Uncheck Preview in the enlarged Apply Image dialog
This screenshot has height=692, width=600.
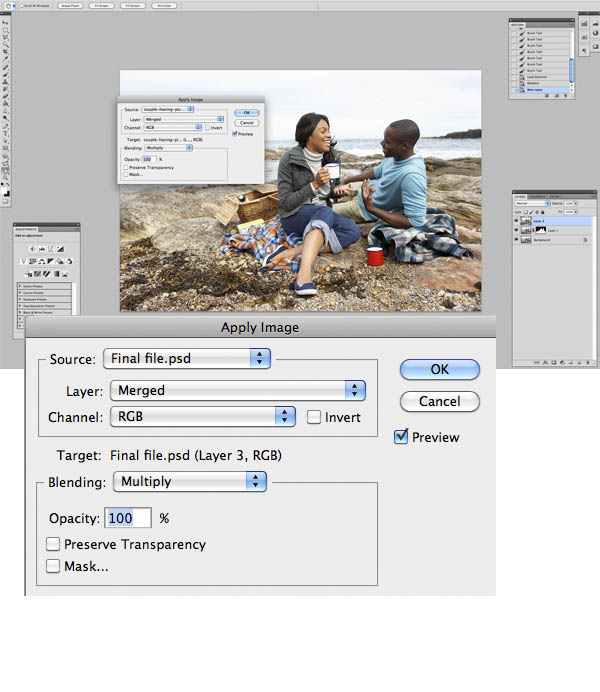[x=402, y=437]
